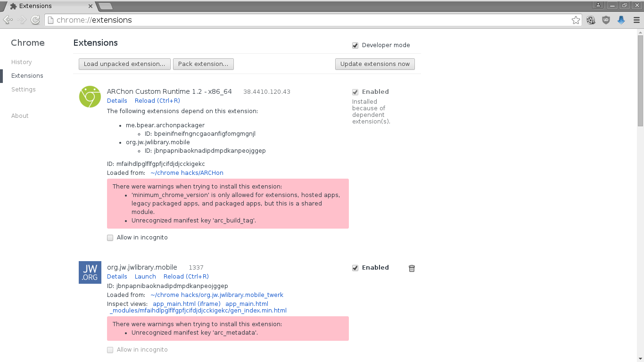Screen dimensions: 644x362
Task: Check Allow in incognito for org.jw.jwlibrary.mobile
Action: point(110,350)
